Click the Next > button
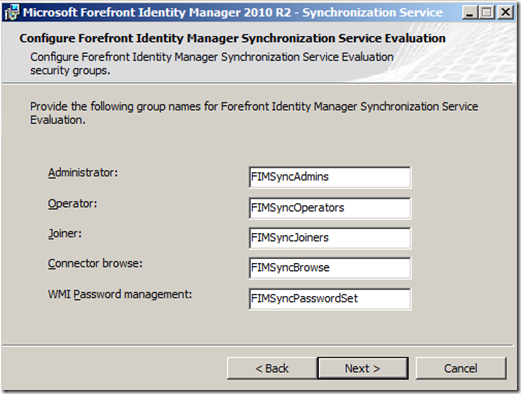 coord(363,368)
